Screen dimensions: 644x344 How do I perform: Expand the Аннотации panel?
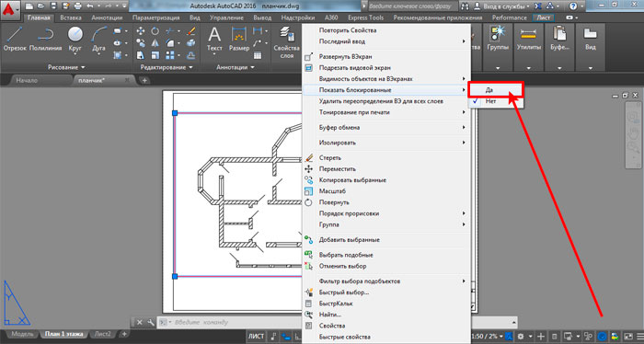click(x=235, y=67)
